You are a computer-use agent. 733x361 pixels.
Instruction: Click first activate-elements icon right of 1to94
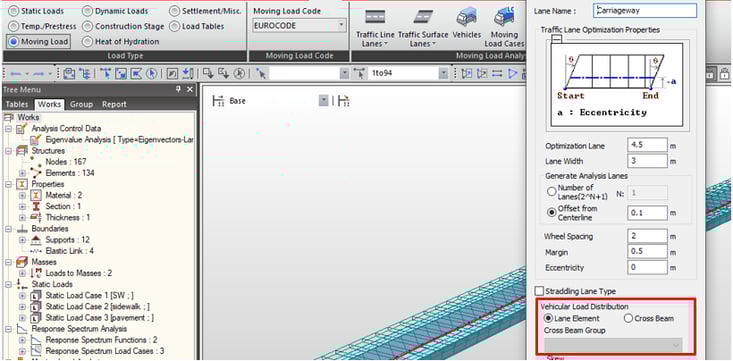click(x=467, y=73)
